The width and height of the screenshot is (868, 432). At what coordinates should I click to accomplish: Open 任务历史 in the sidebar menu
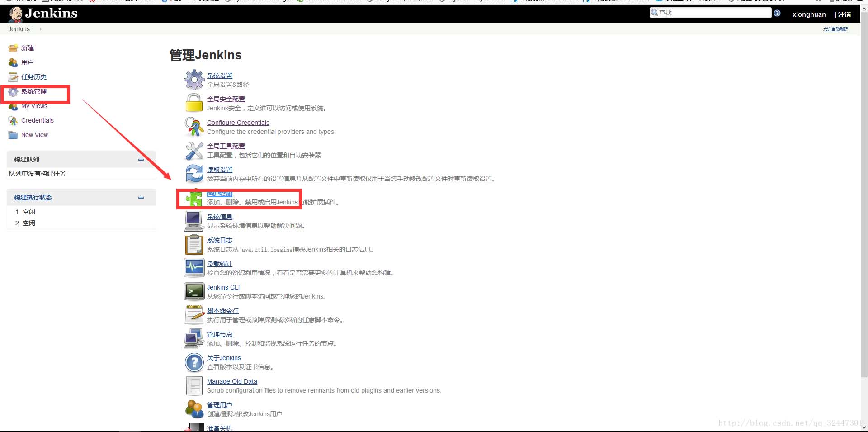(34, 77)
